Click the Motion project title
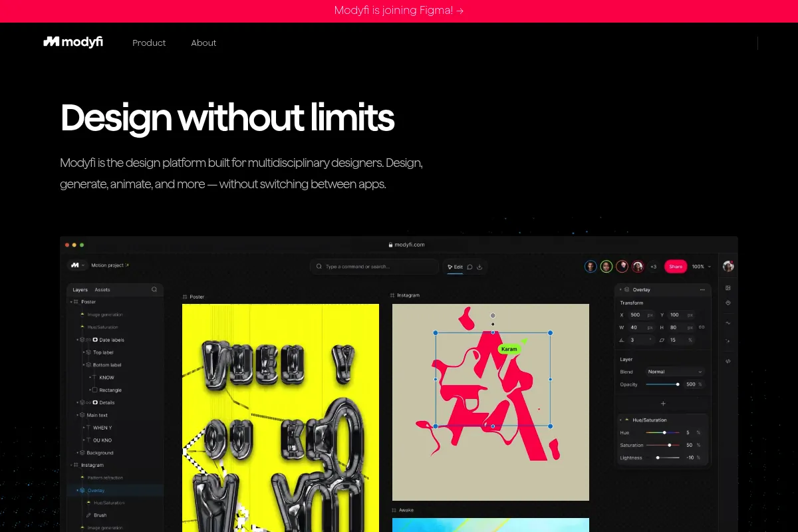Image resolution: width=798 pixels, height=532 pixels. [110, 265]
